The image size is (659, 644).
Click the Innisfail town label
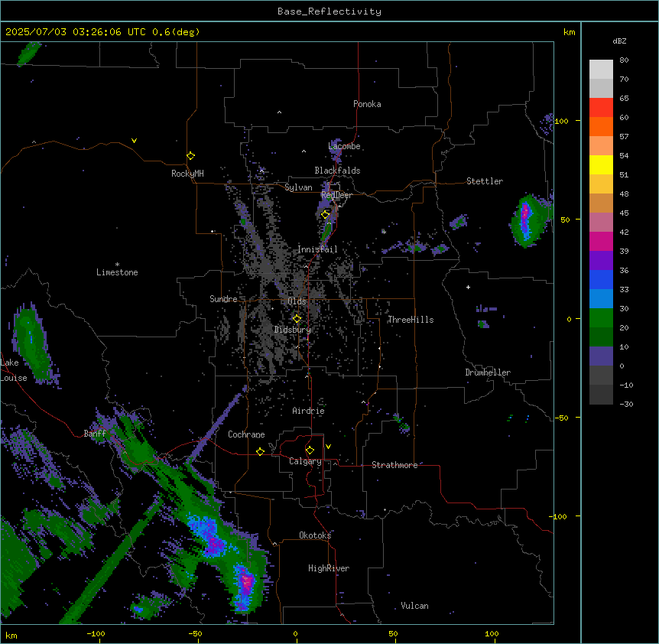click(x=317, y=249)
